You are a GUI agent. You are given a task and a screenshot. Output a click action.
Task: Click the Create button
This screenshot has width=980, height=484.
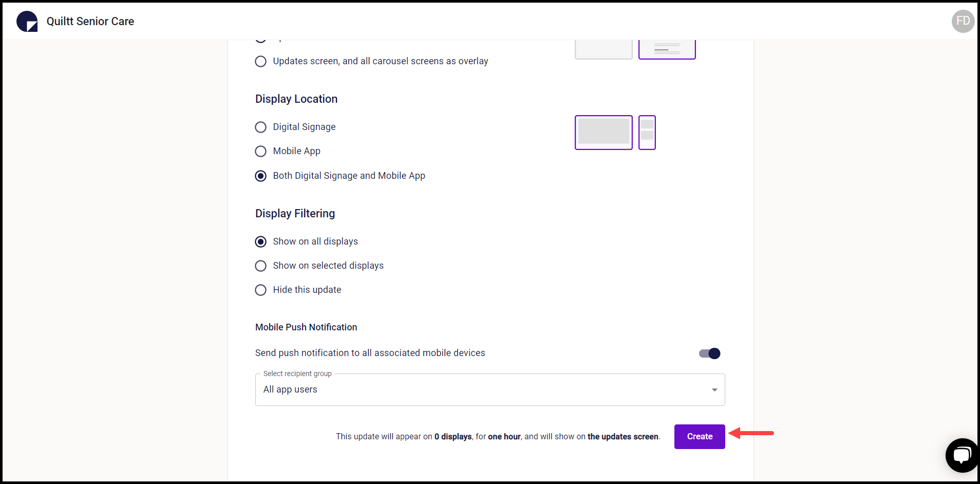coord(699,436)
